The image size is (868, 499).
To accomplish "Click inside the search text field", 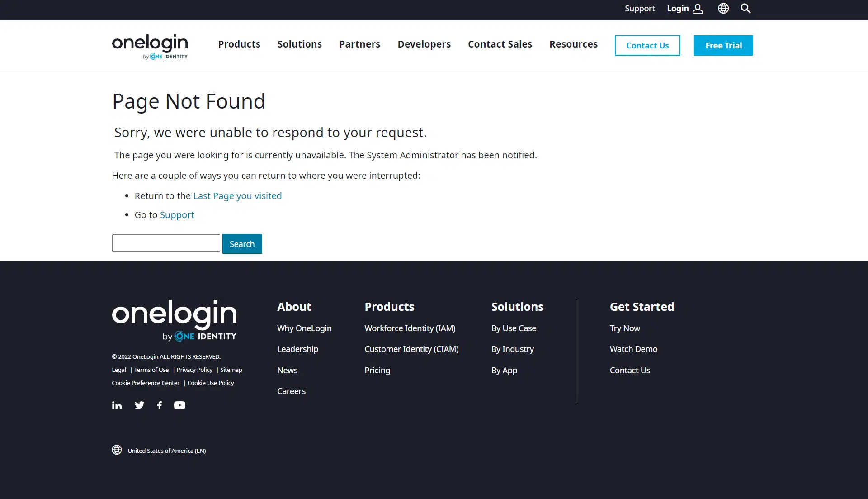I will (166, 243).
